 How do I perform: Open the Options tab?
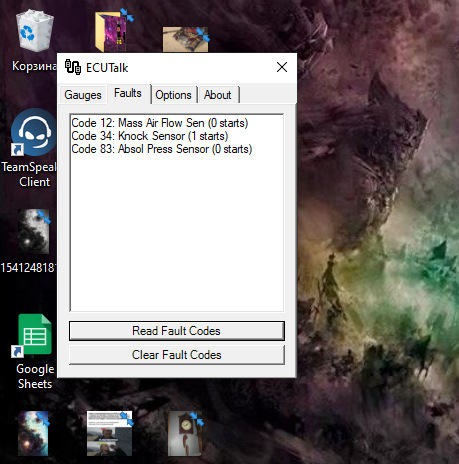click(x=174, y=95)
